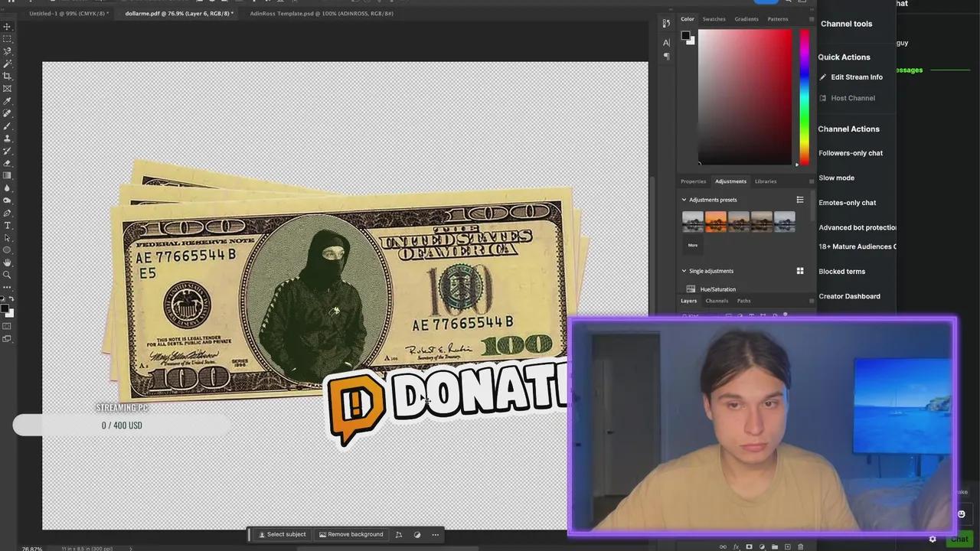This screenshot has width=980, height=551.
Task: Select the Clone Stamp tool
Action: (8, 139)
